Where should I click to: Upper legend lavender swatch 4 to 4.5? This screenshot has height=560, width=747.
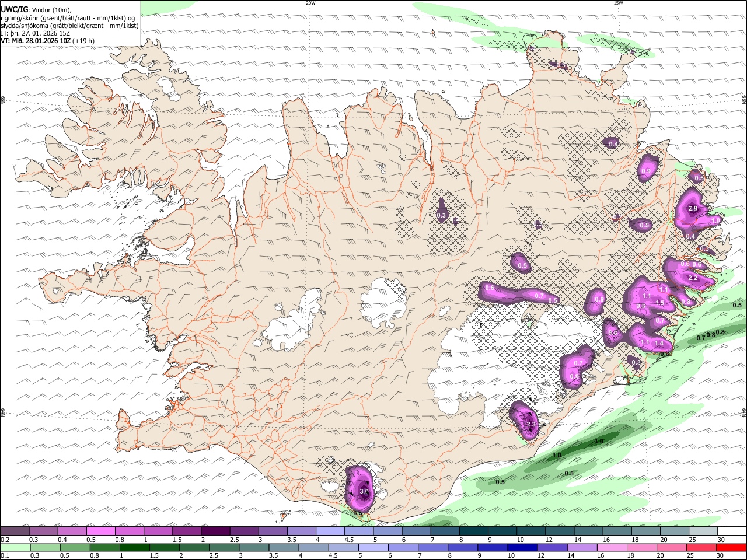point(329,531)
